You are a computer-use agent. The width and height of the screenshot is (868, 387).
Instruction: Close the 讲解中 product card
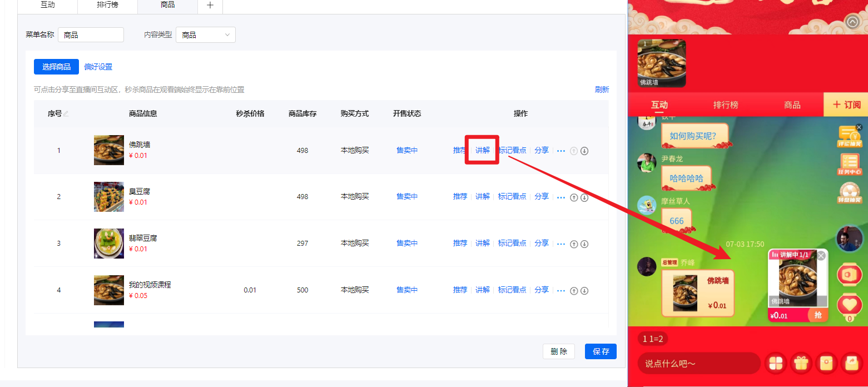pos(821,255)
